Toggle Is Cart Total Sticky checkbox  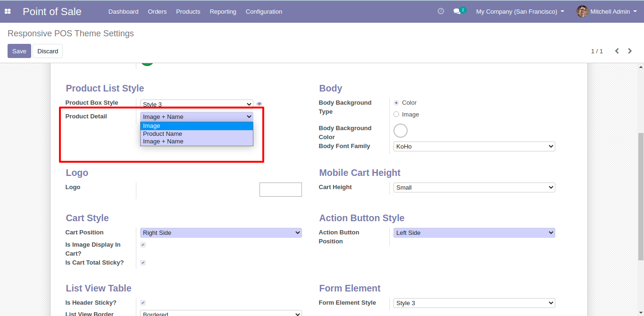click(143, 263)
